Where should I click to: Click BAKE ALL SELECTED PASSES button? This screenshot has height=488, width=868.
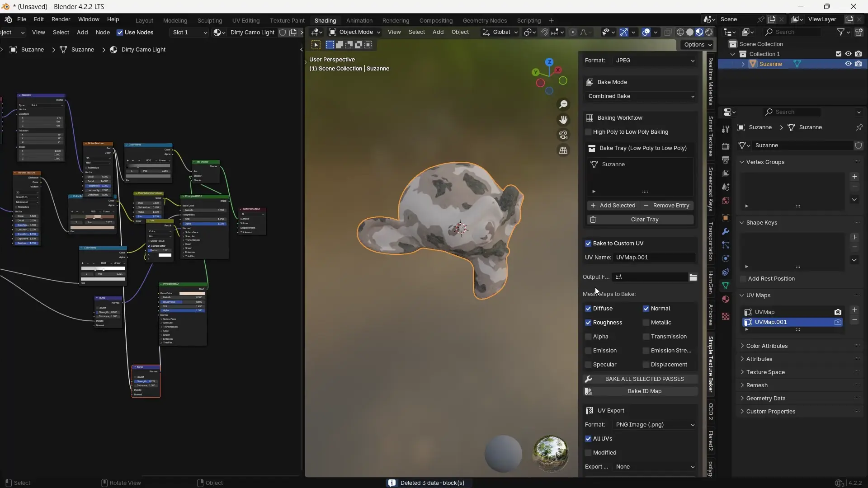[644, 379]
